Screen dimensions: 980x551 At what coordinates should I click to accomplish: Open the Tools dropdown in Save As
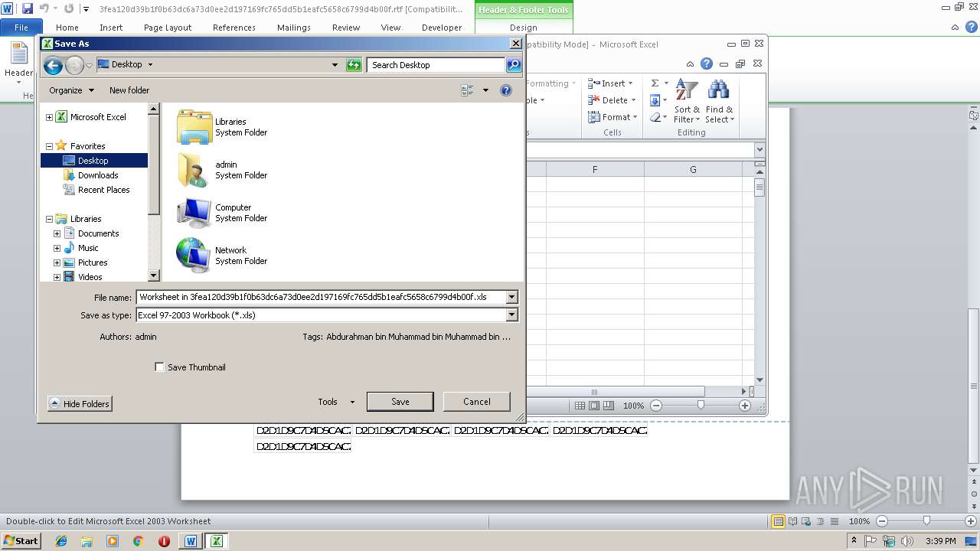click(x=336, y=402)
